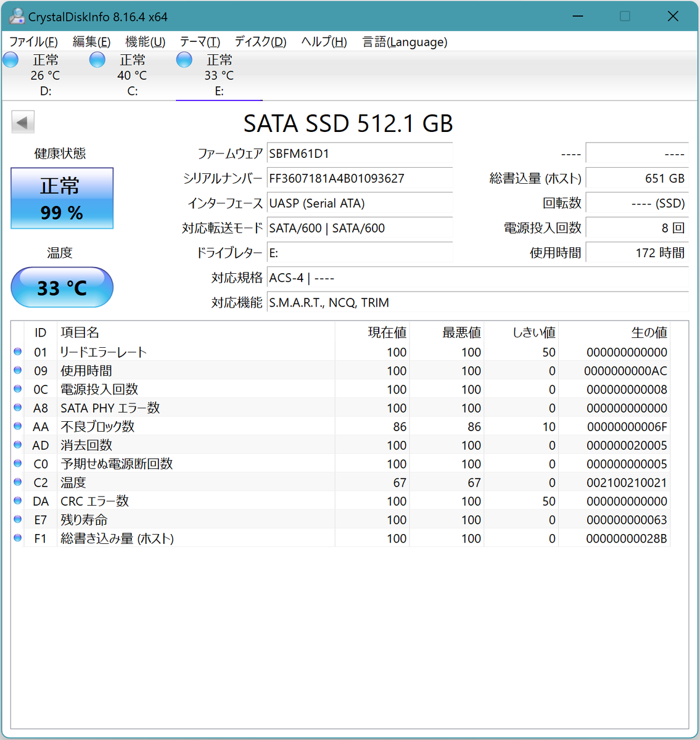Click the SATA SSD 512.1 GB model title

click(348, 123)
